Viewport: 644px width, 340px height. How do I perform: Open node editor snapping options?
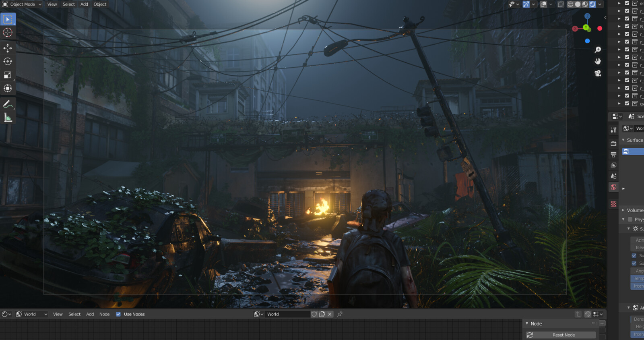(x=598, y=314)
